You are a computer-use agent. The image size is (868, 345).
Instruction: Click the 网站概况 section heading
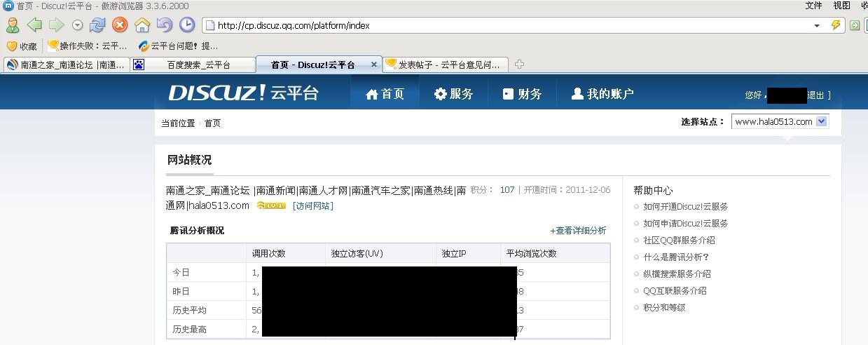tap(189, 160)
